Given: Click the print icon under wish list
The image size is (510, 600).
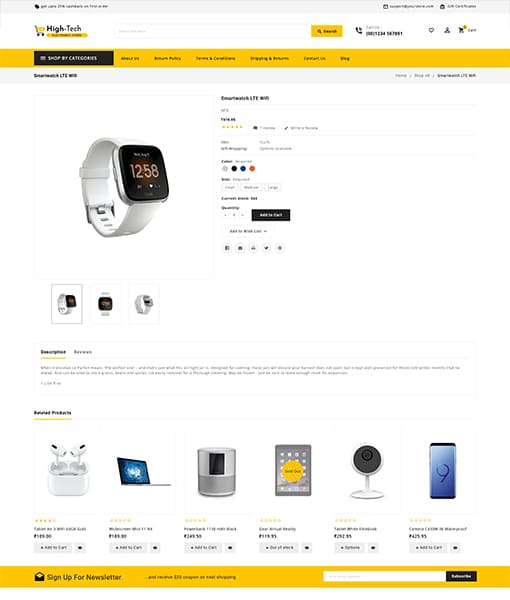Looking at the screenshot, I should 253,248.
